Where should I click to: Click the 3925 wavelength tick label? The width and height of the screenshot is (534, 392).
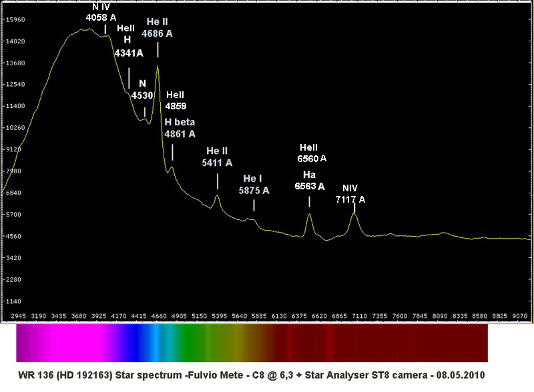pyautogui.click(x=99, y=316)
